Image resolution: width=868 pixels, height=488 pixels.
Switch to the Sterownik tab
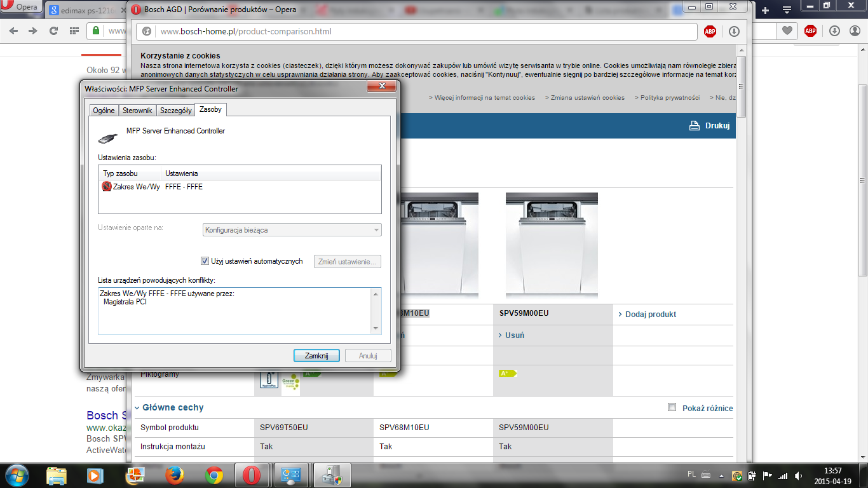[x=137, y=111]
